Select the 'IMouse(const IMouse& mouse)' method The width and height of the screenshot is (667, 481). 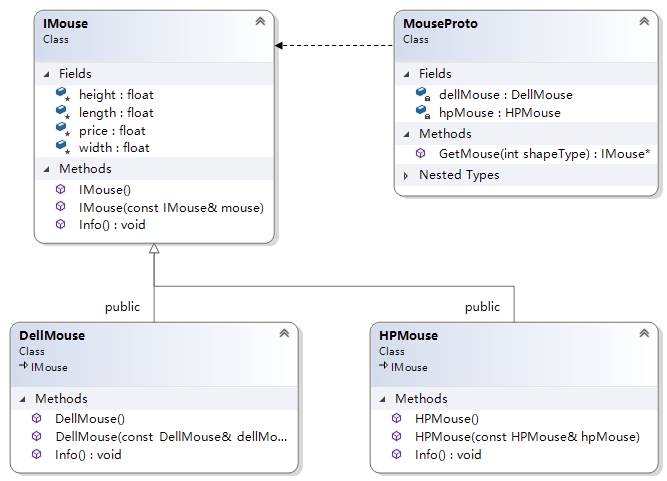coord(171,208)
